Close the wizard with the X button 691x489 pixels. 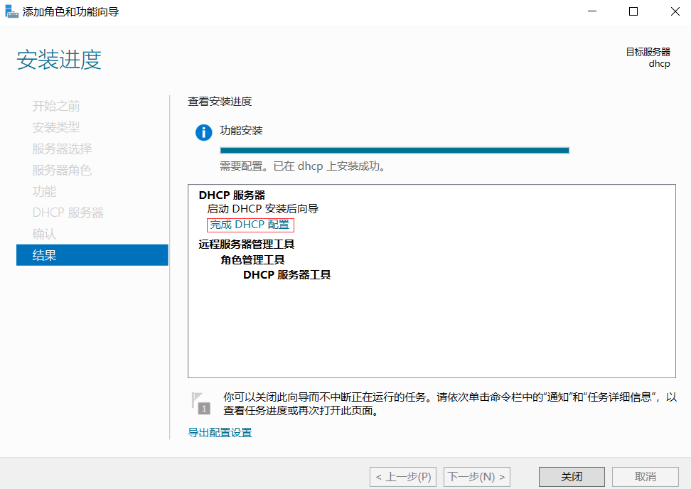[x=675, y=11]
